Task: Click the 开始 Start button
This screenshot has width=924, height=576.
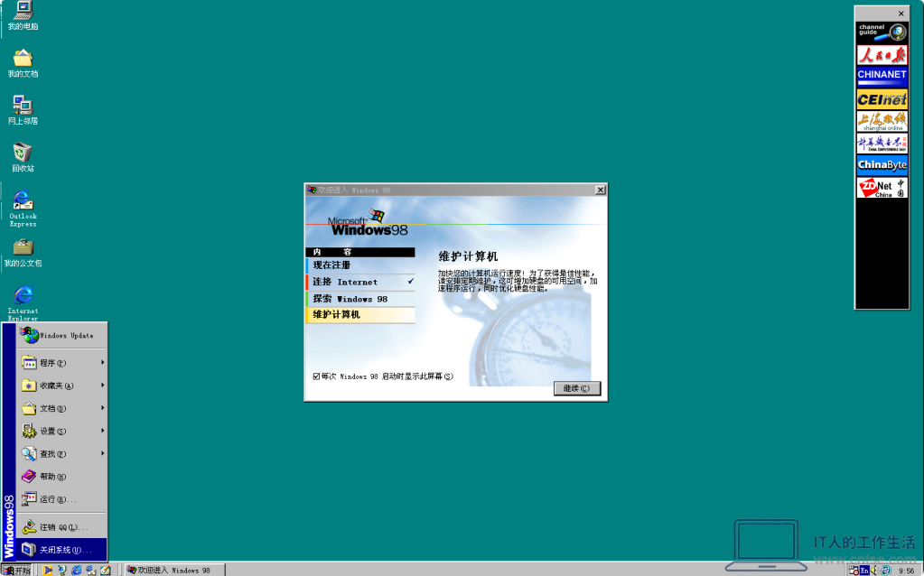Action: pyautogui.click(x=17, y=570)
